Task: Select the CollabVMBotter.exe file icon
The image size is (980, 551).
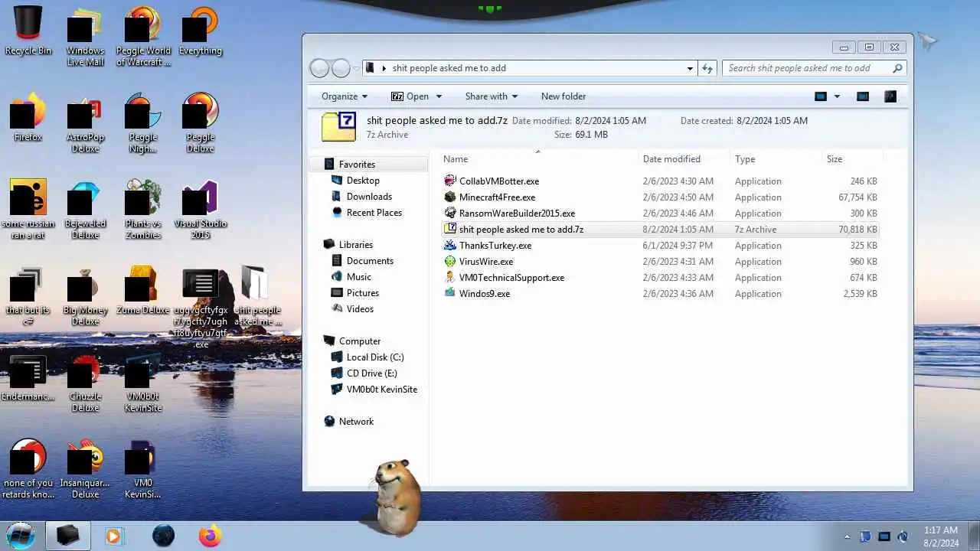Action: click(450, 181)
